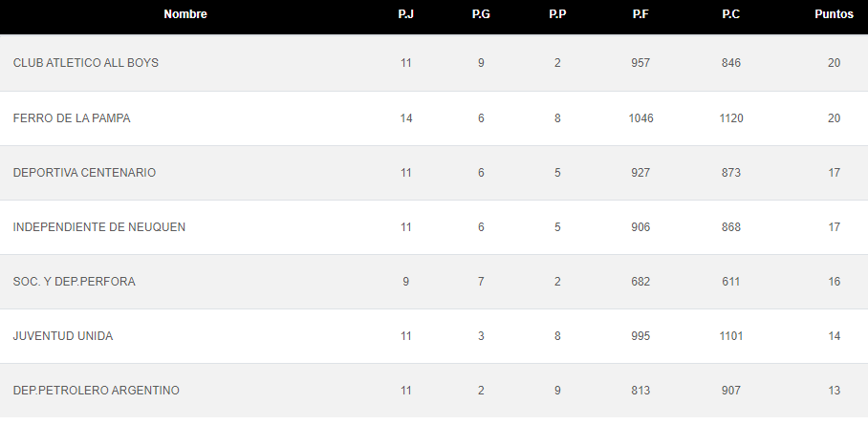Select the DEPORTIVA CENTENARIO team name

tap(84, 173)
